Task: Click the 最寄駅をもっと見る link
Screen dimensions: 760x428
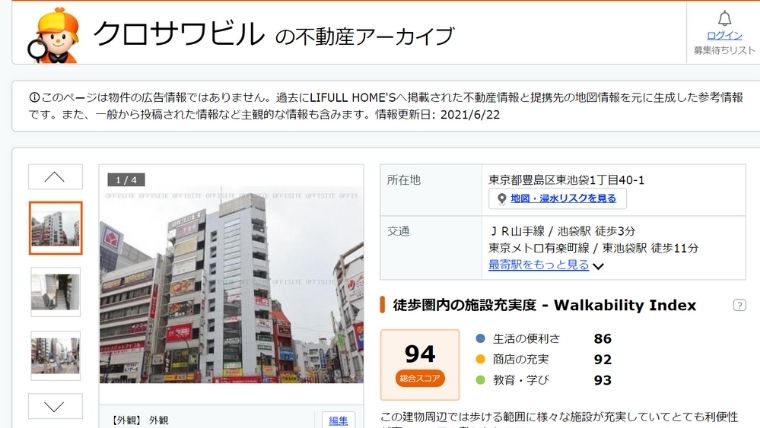Action: (538, 265)
